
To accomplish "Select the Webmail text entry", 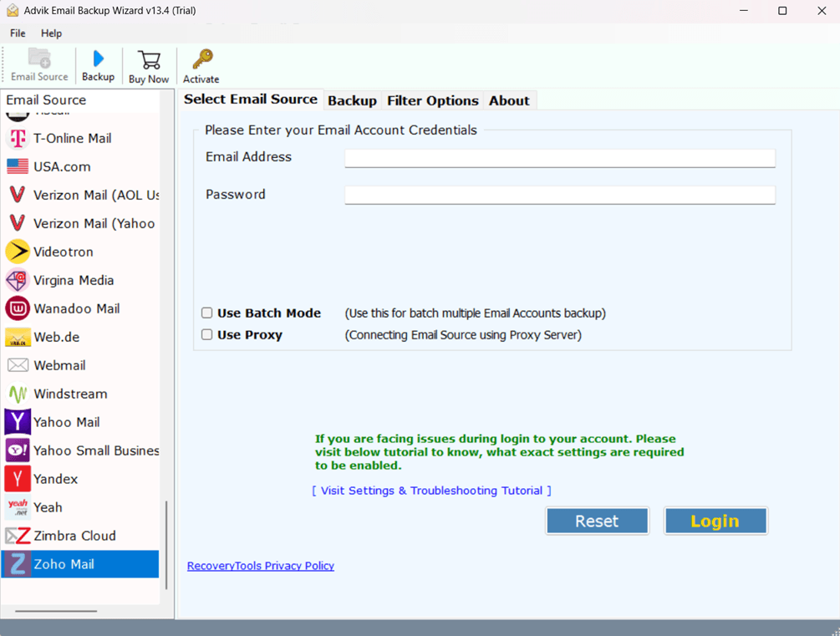I will coord(59,365).
